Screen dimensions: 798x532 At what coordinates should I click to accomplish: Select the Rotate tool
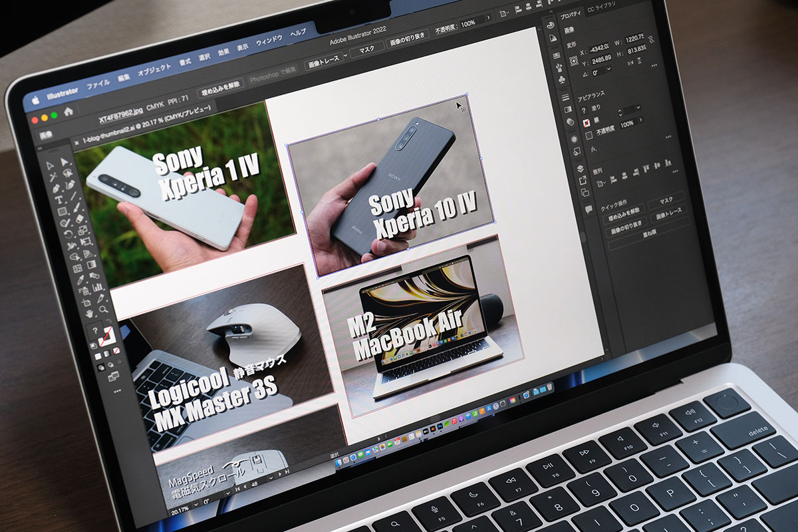pos(68,234)
